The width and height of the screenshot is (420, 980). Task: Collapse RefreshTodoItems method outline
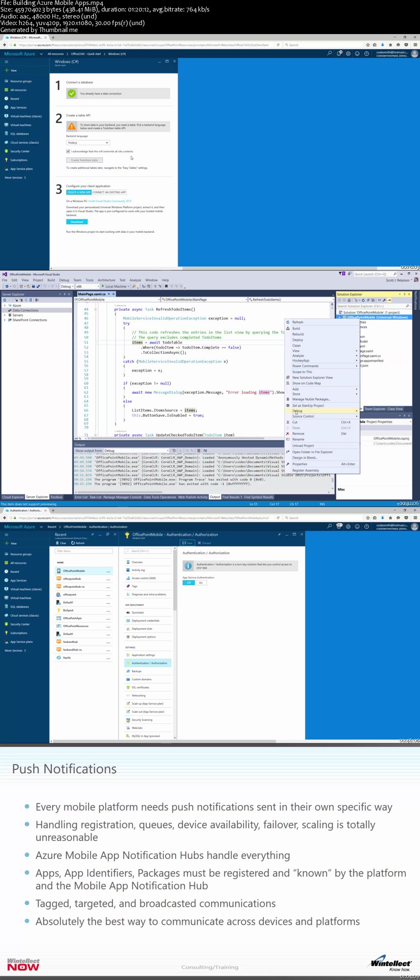pos(96,310)
